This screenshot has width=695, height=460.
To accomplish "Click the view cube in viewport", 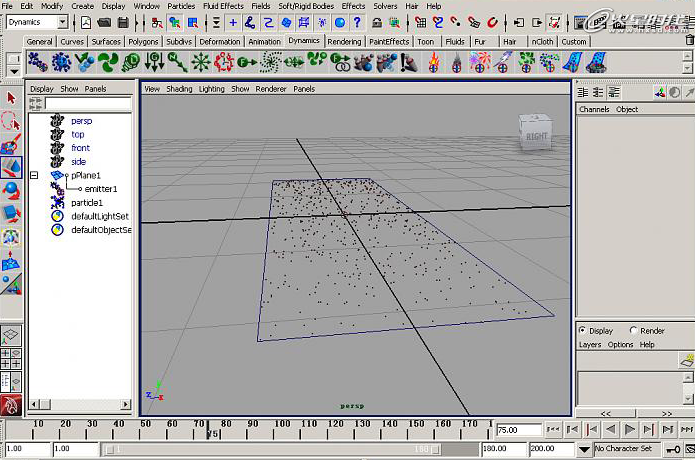I will [534, 132].
